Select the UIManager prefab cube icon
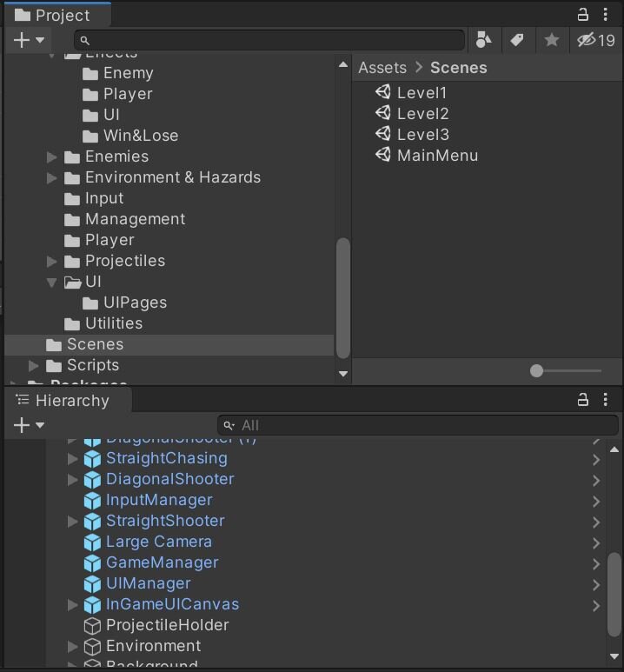Screen dimensions: 624x672 92,584
